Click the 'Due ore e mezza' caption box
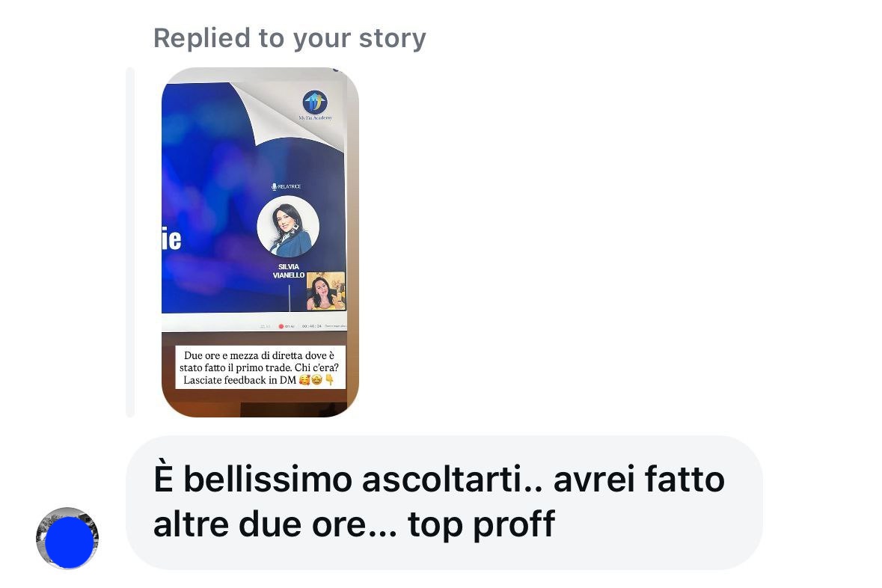This screenshot has height=588, width=882. coord(260,367)
